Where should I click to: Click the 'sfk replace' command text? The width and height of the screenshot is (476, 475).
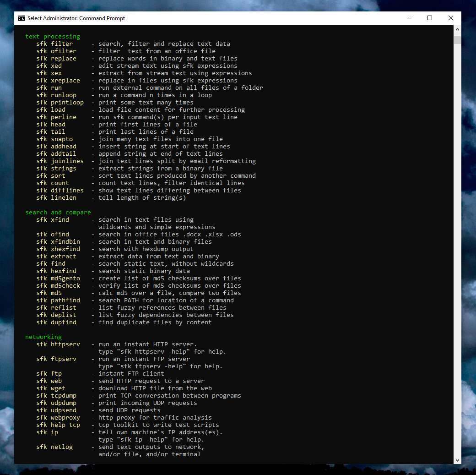(56, 58)
